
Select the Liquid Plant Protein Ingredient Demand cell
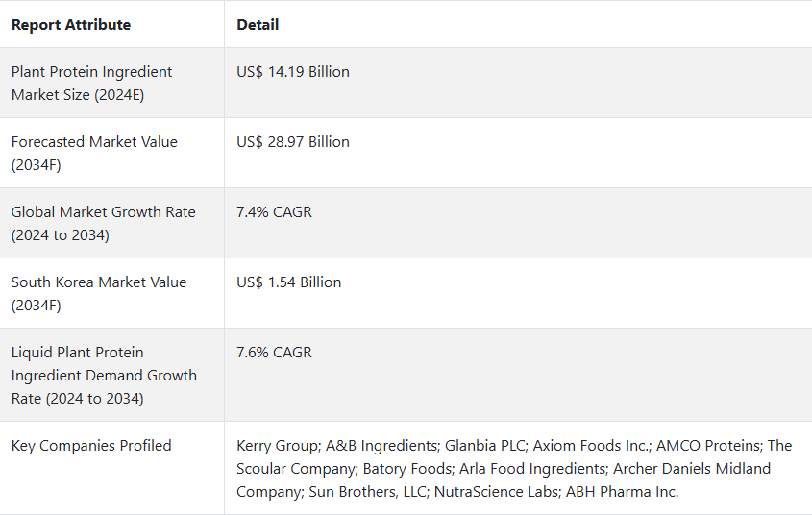pyautogui.click(x=104, y=375)
